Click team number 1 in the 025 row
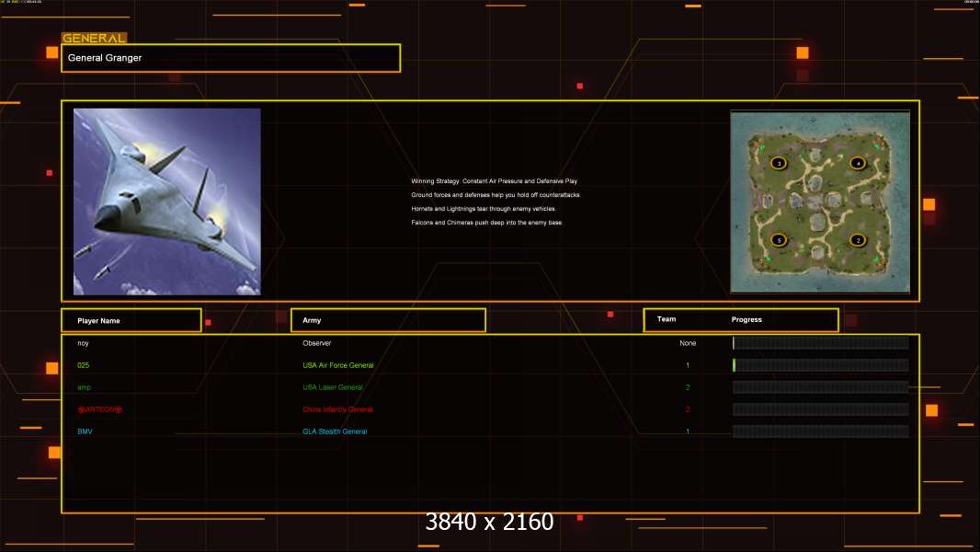 pyautogui.click(x=688, y=365)
